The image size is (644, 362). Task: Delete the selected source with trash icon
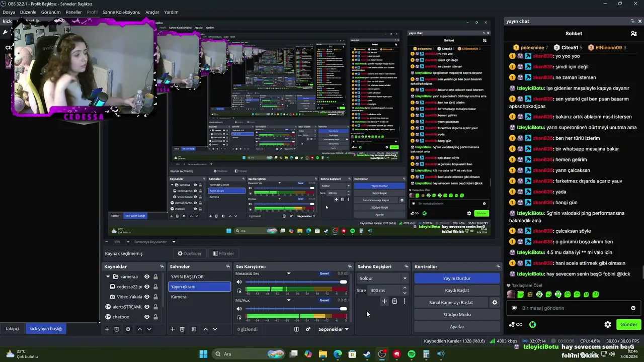(x=116, y=329)
